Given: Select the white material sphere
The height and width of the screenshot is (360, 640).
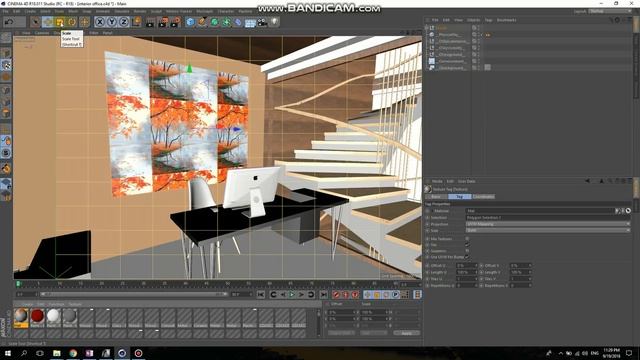Looking at the screenshot, I should pos(53,316).
